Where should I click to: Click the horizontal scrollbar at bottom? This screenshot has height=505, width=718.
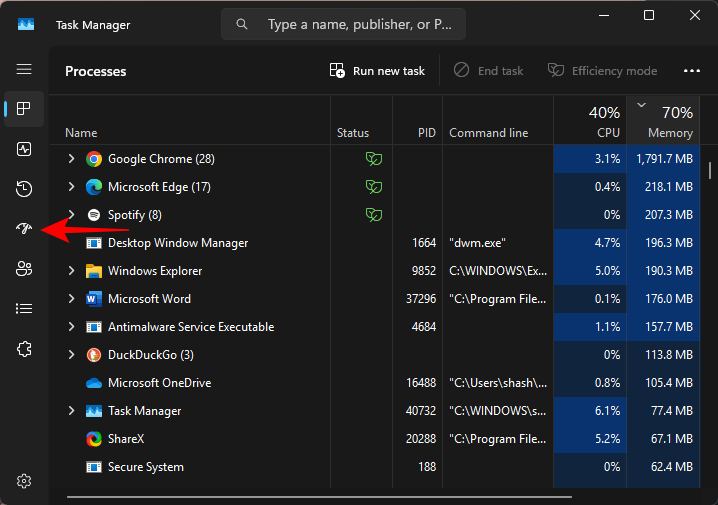tap(319, 497)
